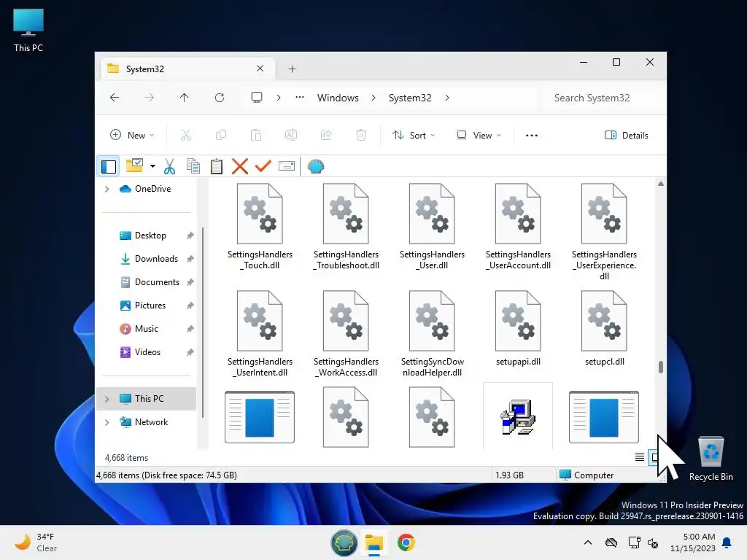Expand chevron between Windows and System32
Screen dimensions: 747x560
point(373,98)
